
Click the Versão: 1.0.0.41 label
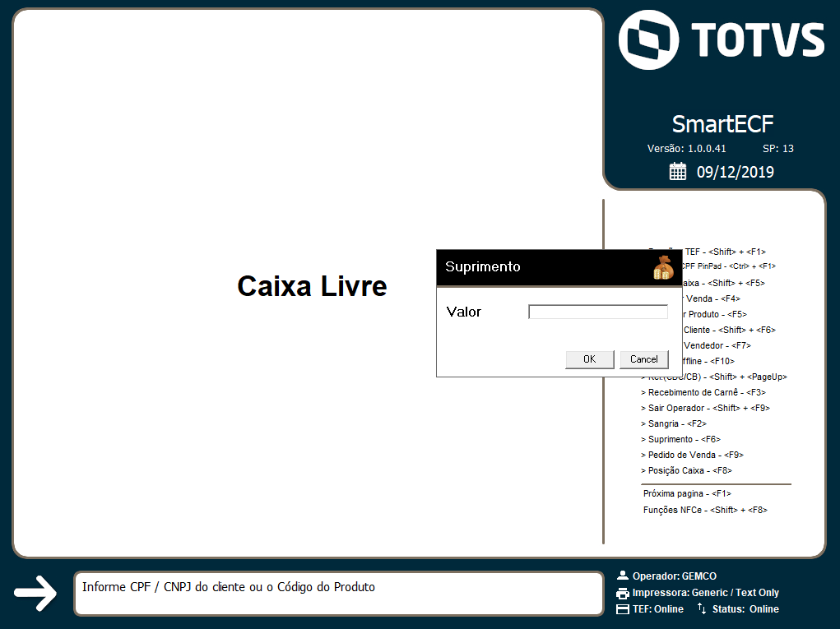pos(687,148)
